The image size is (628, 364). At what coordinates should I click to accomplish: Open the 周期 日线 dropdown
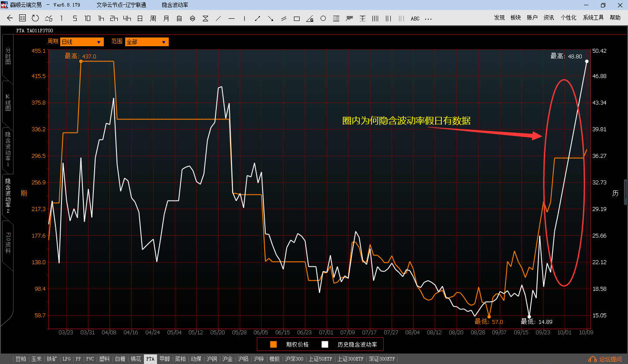click(82, 42)
